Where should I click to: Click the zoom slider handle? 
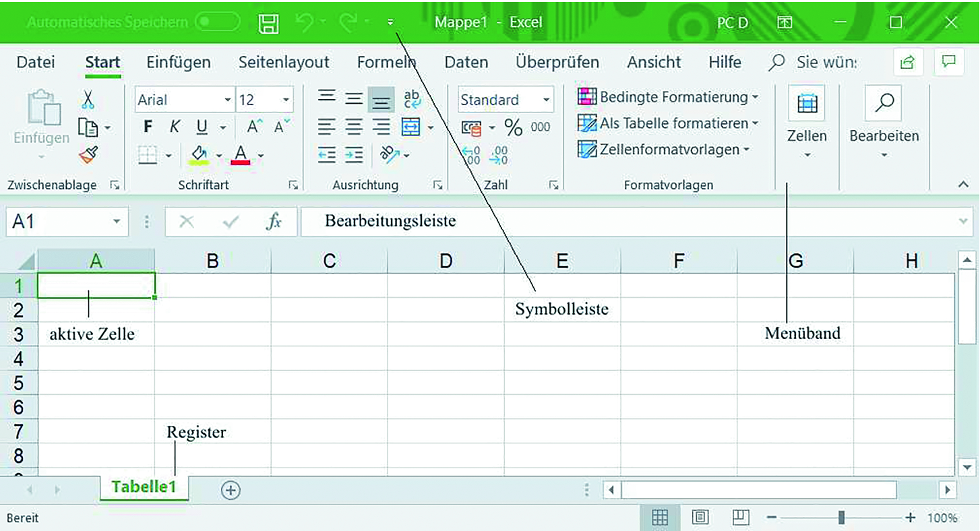(x=841, y=518)
